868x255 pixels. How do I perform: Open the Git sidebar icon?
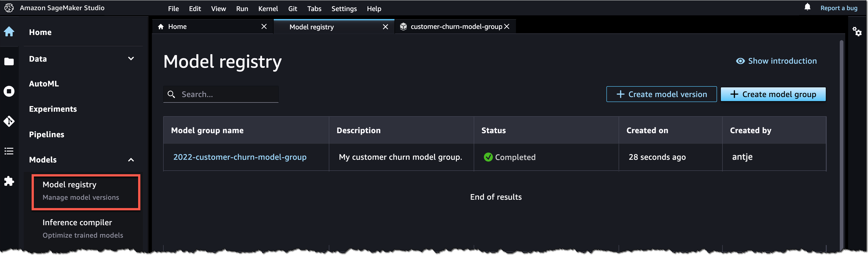[x=9, y=121]
